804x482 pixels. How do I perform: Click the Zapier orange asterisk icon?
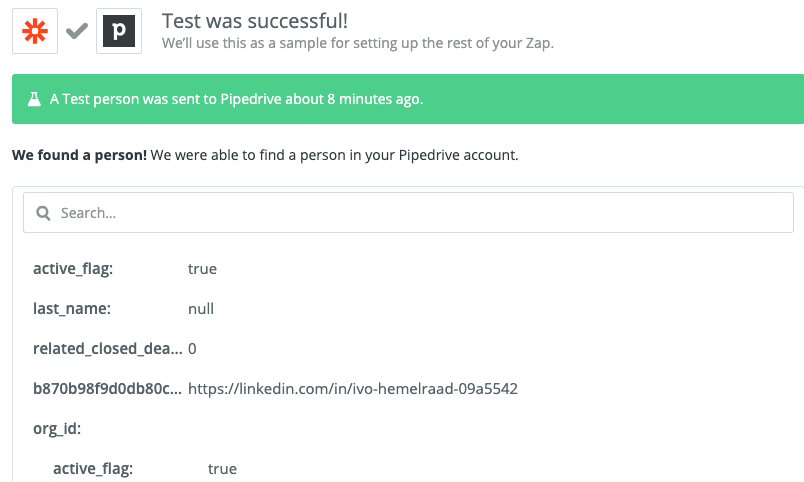point(35,31)
